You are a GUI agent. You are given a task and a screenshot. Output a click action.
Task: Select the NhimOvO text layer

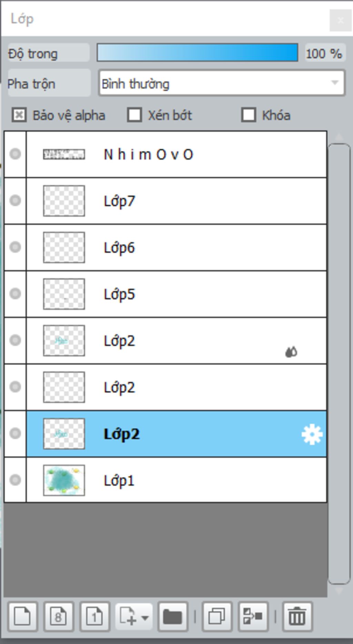coord(176,154)
